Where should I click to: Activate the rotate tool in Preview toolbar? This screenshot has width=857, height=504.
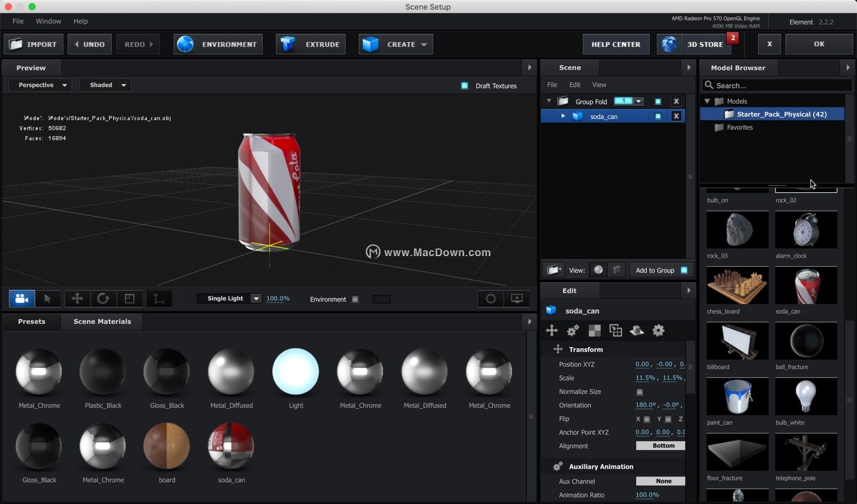(x=103, y=299)
